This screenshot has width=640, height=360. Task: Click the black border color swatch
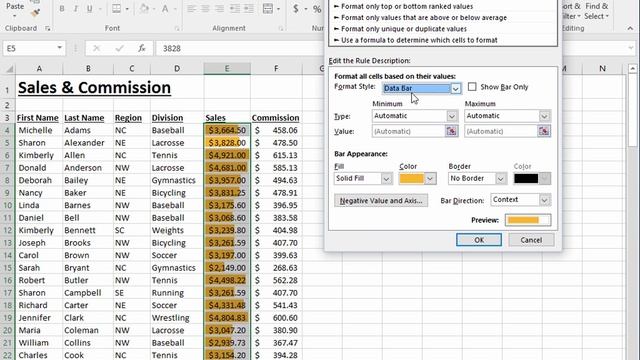click(526, 178)
